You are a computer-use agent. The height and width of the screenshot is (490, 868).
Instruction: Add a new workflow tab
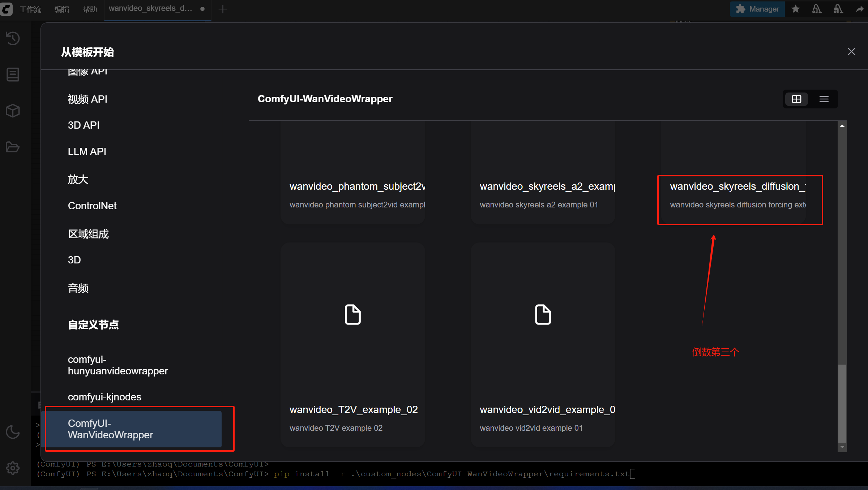coord(223,9)
